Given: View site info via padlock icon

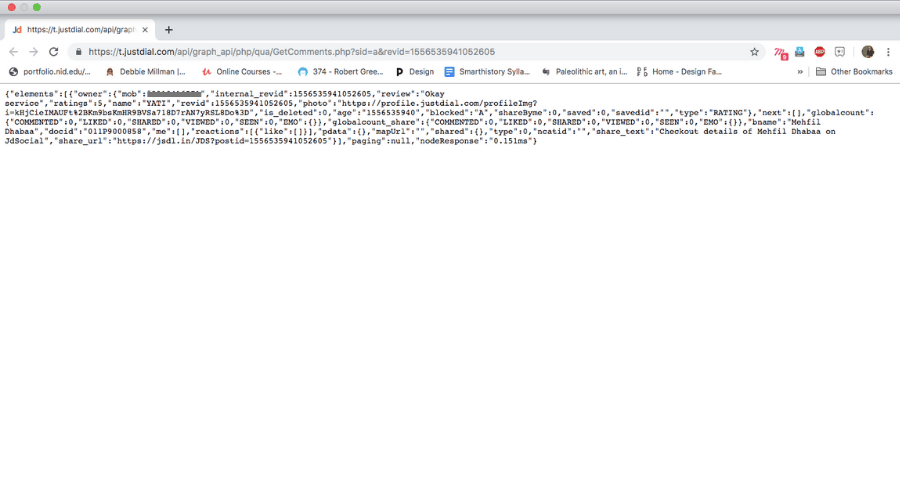Looking at the screenshot, I should [x=77, y=52].
